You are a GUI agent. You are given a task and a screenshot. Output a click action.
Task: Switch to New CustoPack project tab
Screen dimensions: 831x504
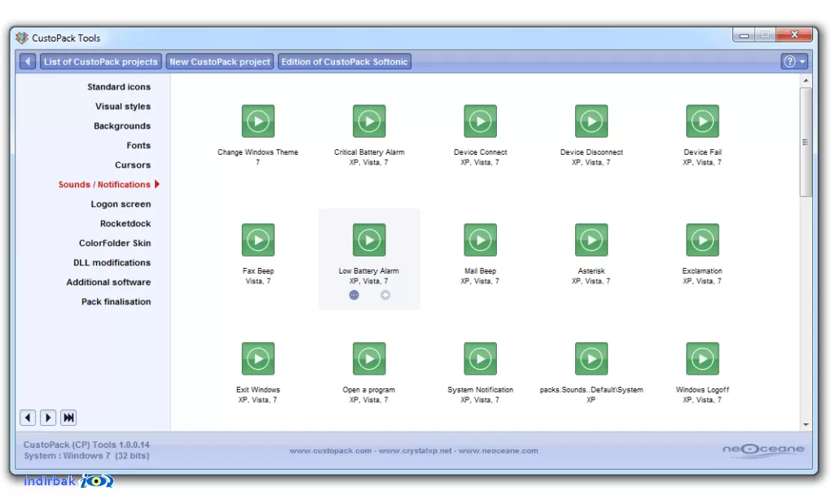pyautogui.click(x=220, y=61)
